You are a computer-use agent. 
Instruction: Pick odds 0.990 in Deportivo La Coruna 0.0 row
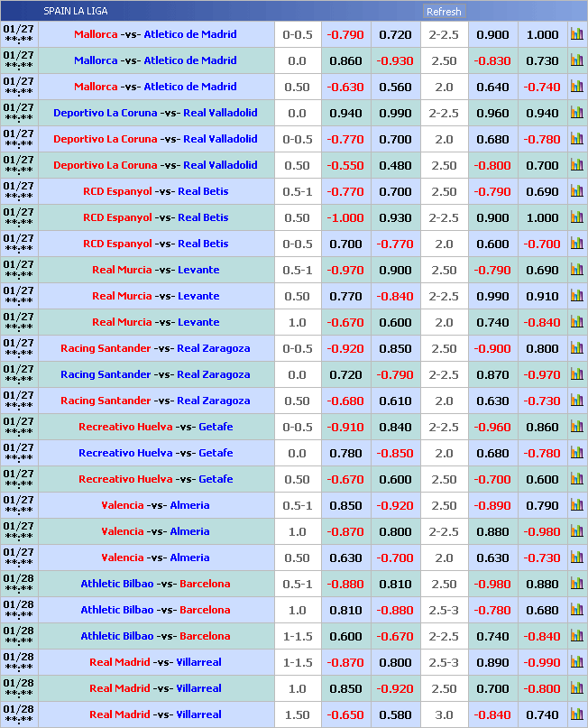395,113
